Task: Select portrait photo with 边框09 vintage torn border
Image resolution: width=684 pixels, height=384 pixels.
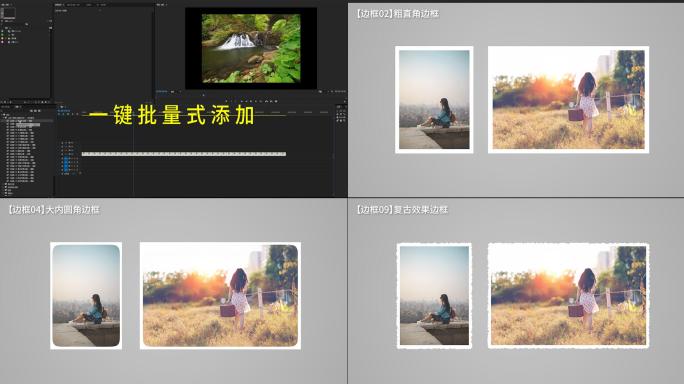Action: [434, 296]
